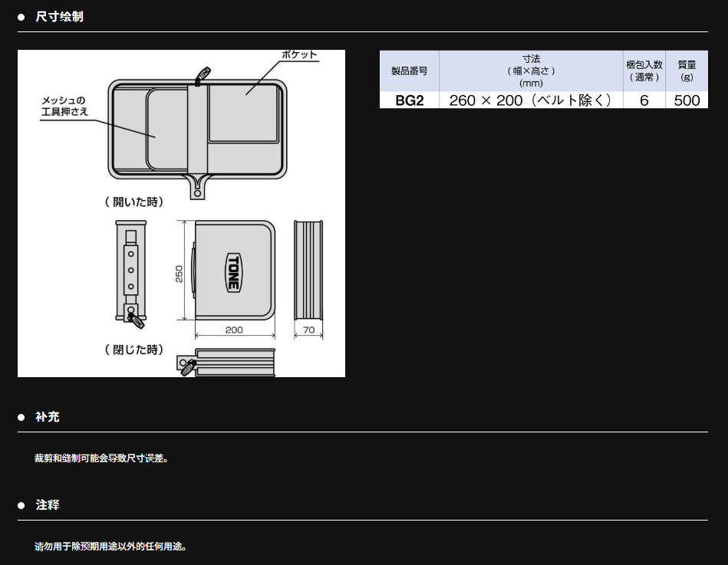Screen dimensions: 728x565
Task: Click the 製品番号 table column header
Action: point(409,71)
